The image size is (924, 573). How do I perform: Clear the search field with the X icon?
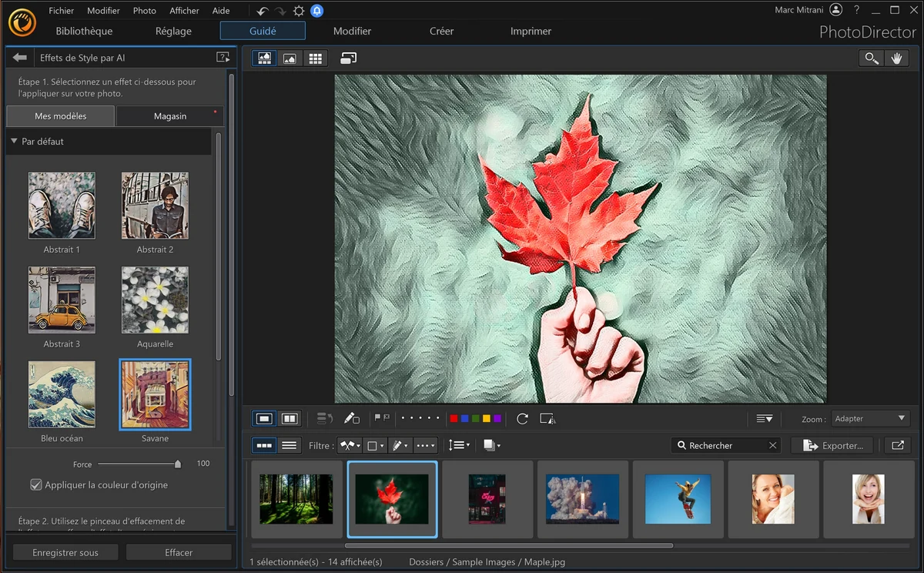pos(773,445)
